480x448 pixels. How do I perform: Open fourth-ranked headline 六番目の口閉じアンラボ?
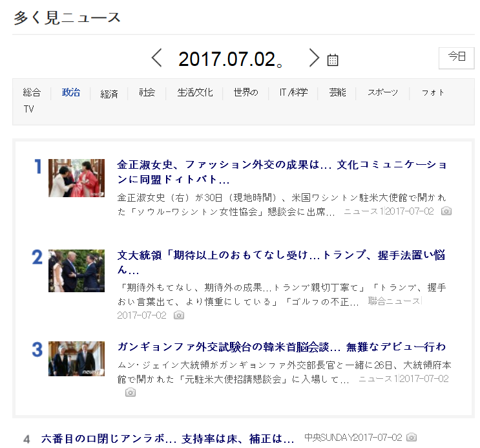click(168, 438)
